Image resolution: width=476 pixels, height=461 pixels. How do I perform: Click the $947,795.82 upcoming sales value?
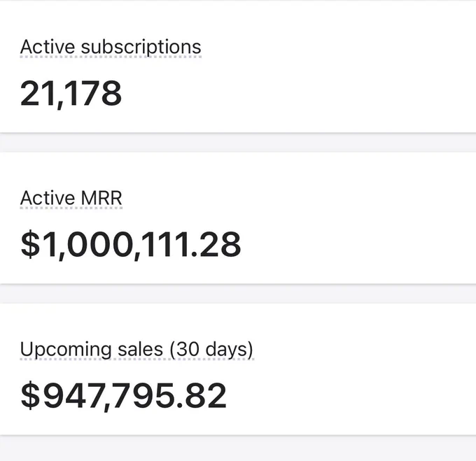pyautogui.click(x=124, y=396)
